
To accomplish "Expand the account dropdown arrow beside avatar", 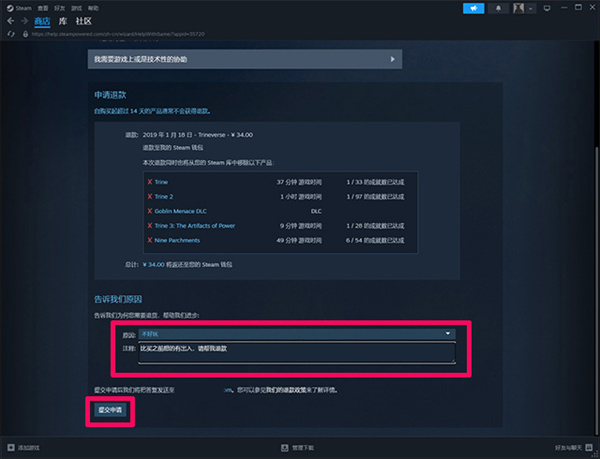I will click(530, 8).
